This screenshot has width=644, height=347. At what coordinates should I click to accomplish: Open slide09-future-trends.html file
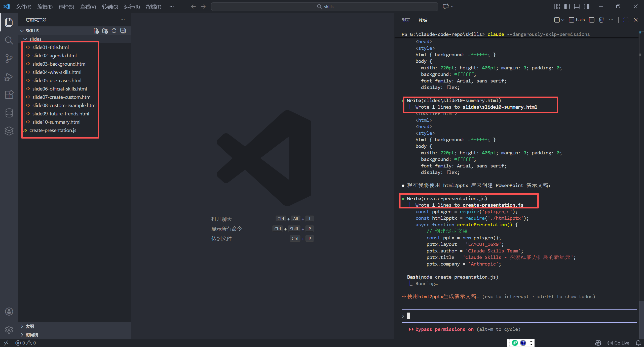(x=61, y=114)
